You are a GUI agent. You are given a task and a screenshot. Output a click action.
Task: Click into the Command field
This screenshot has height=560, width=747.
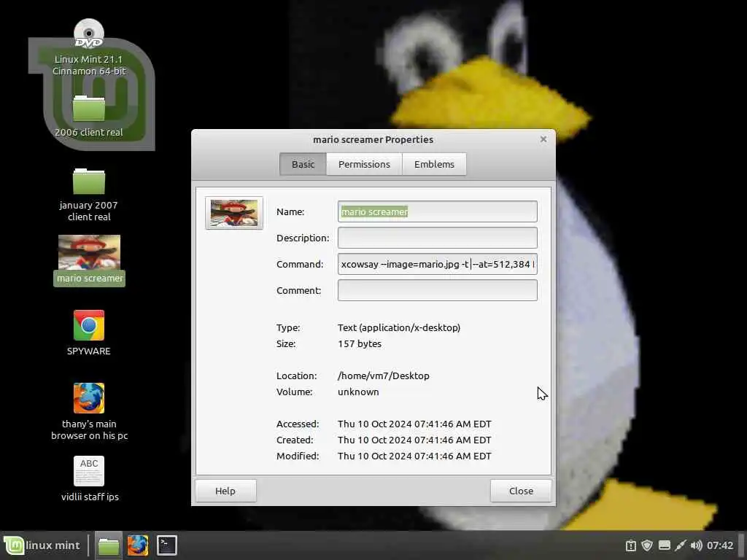[x=438, y=264]
